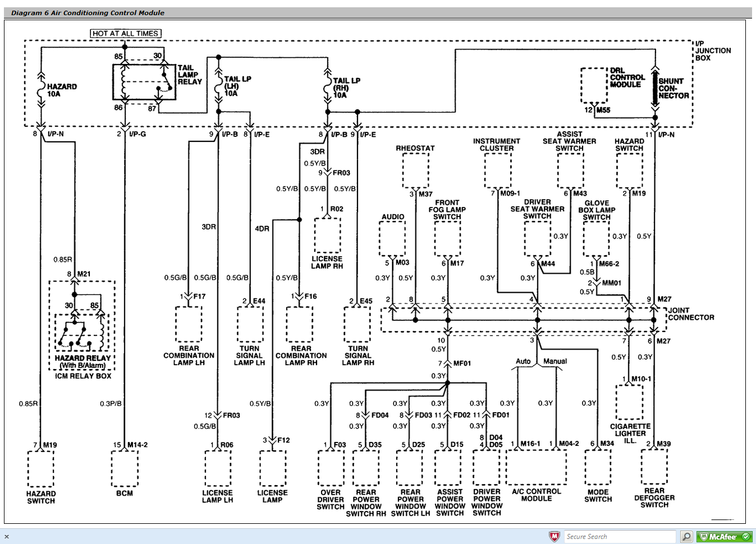Click the 'Manual' branch label
This screenshot has width=756, height=544.
tap(555, 361)
